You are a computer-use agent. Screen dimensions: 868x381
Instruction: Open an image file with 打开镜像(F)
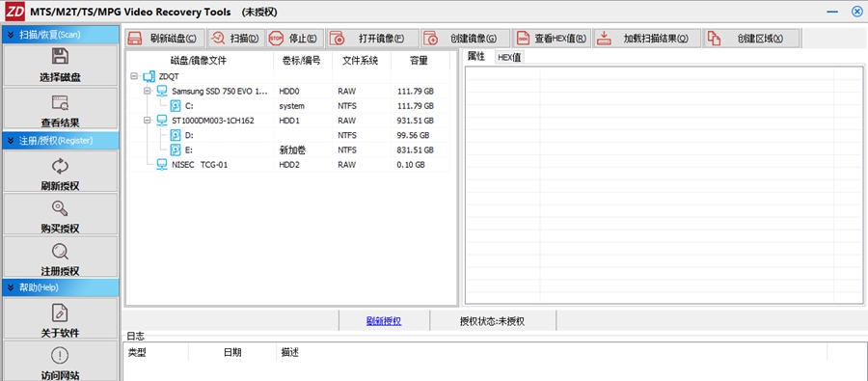click(x=372, y=39)
